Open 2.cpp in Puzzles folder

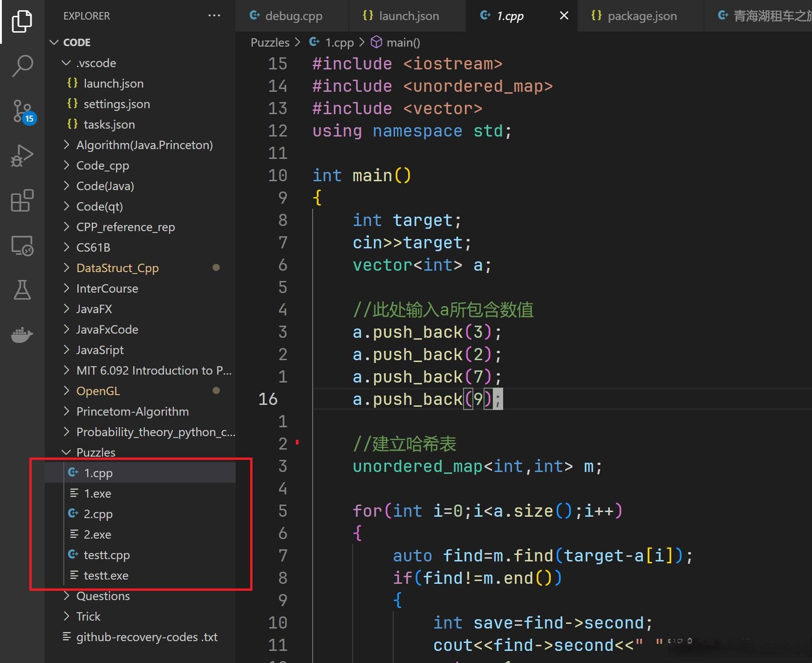[140, 514]
